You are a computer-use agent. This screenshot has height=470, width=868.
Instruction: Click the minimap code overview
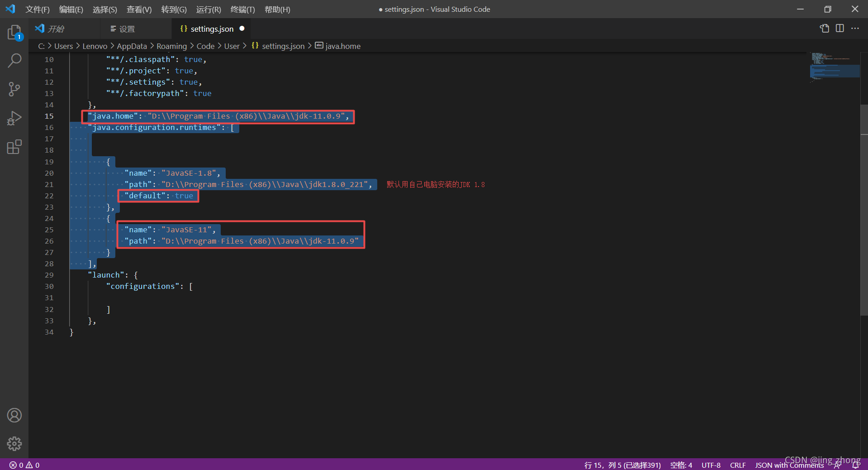[x=835, y=67]
